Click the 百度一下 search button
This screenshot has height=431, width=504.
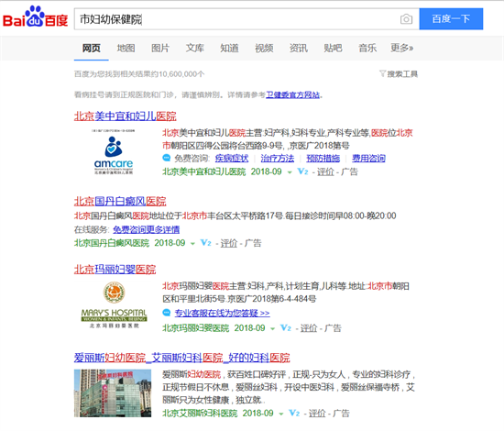pyautogui.click(x=451, y=19)
